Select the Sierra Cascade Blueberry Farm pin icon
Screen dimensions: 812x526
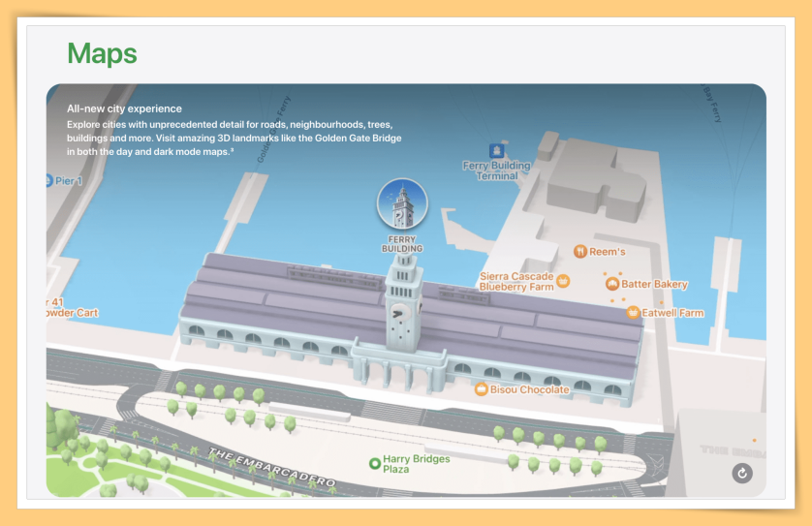(x=563, y=281)
